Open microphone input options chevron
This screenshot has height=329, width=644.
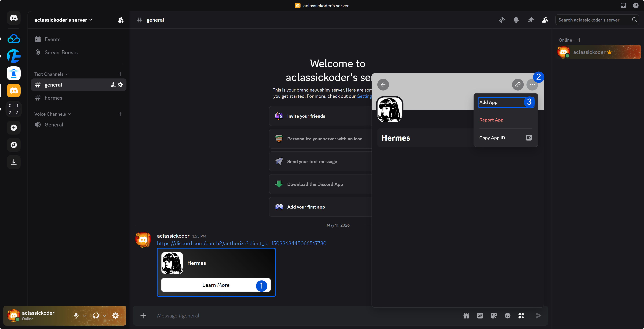(x=85, y=315)
